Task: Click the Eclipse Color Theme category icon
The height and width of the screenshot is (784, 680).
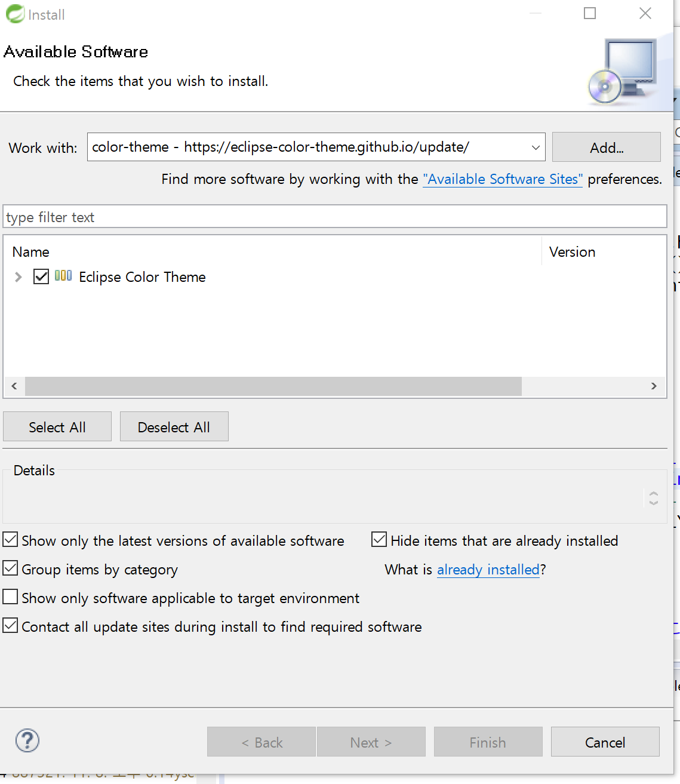Action: 63,276
